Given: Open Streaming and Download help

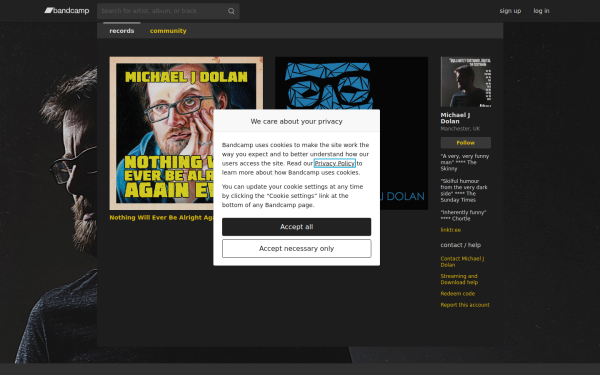Looking at the screenshot, I should click(459, 279).
